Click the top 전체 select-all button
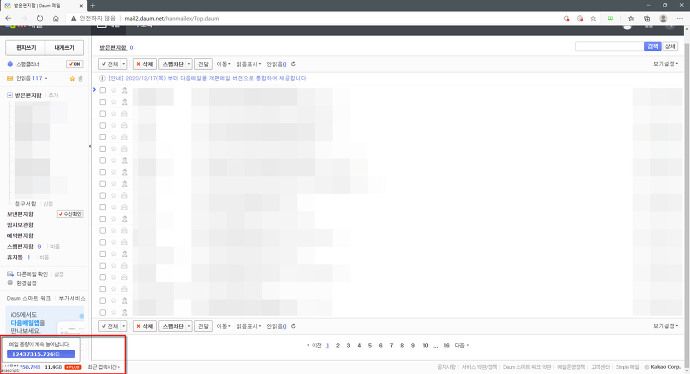690x374 pixels. point(110,64)
